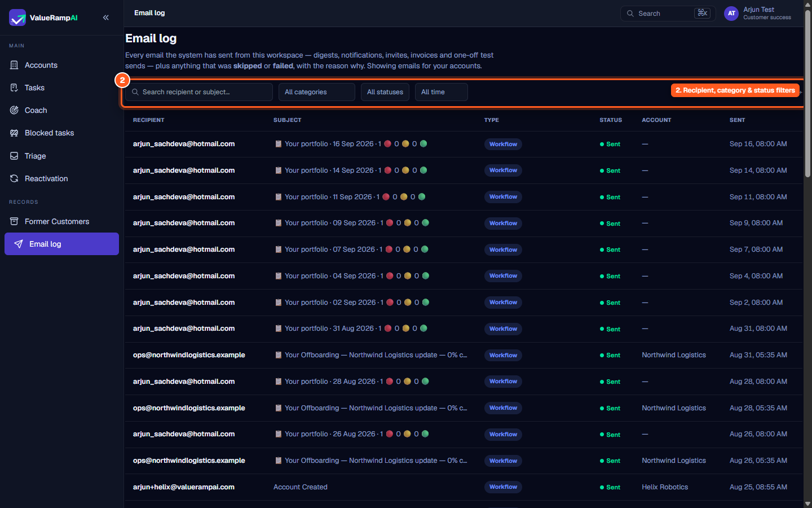Open Arjun Test profile menu

758,14
